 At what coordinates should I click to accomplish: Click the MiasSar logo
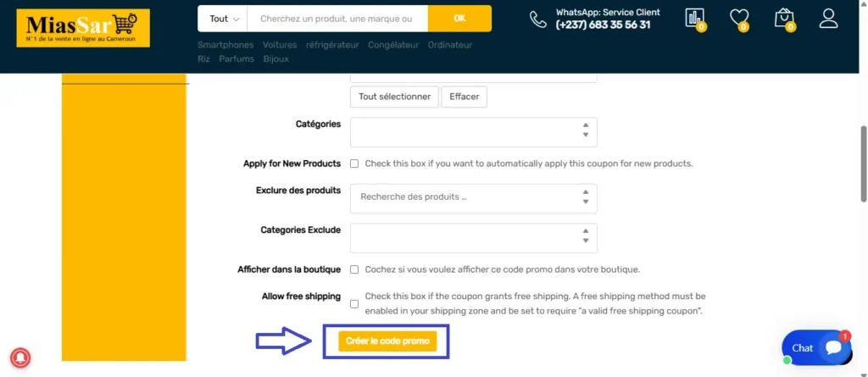(82, 28)
